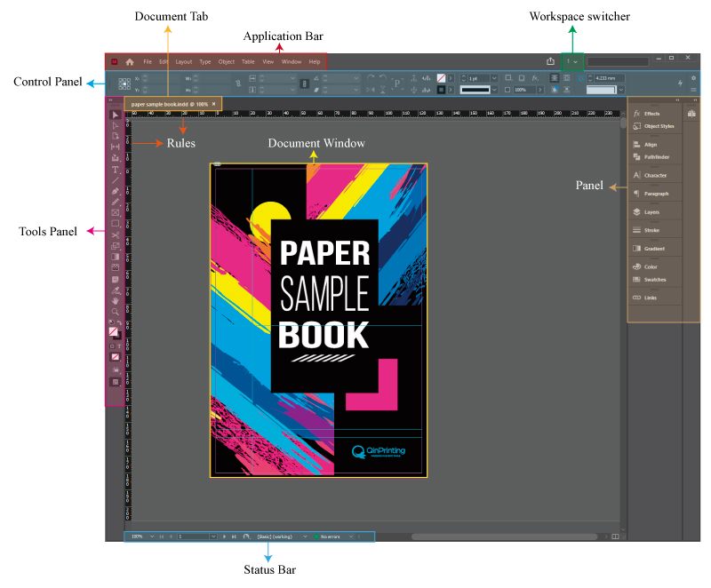Screen dimensions: 711x588
Task: Click the Home icon in application bar
Action: [x=130, y=61]
